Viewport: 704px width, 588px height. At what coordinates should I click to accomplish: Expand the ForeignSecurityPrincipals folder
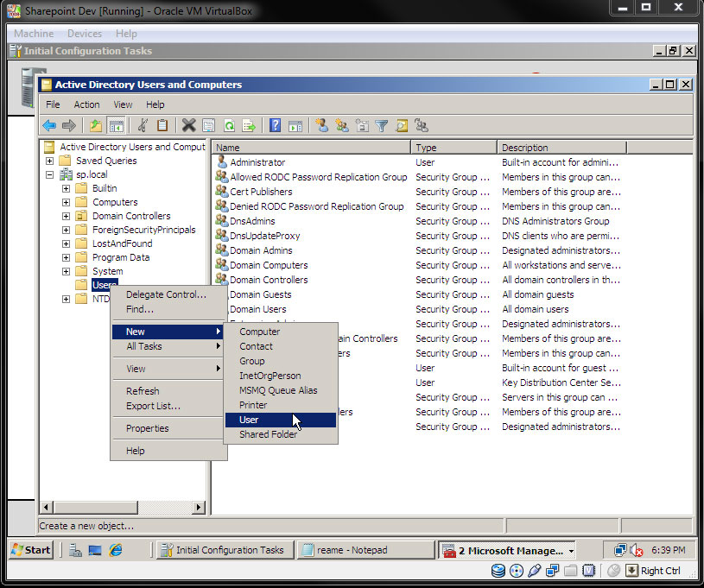coord(66,231)
